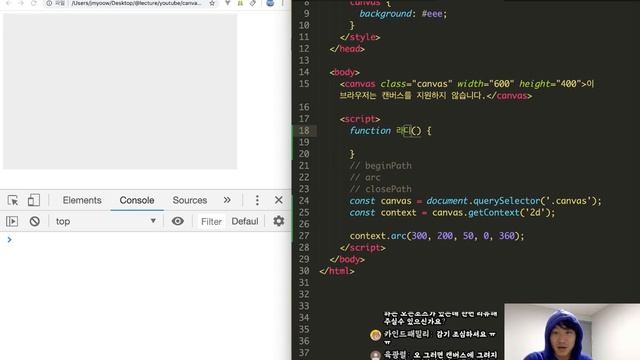Click the webcam video thumbnail
This screenshot has width=640, height=360.
point(572,331)
